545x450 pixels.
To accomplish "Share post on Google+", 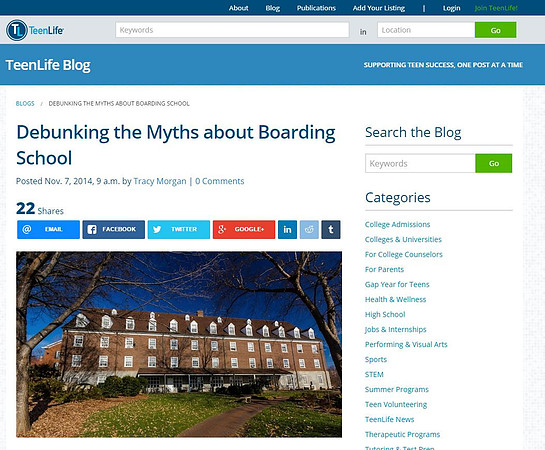I will coord(244,229).
